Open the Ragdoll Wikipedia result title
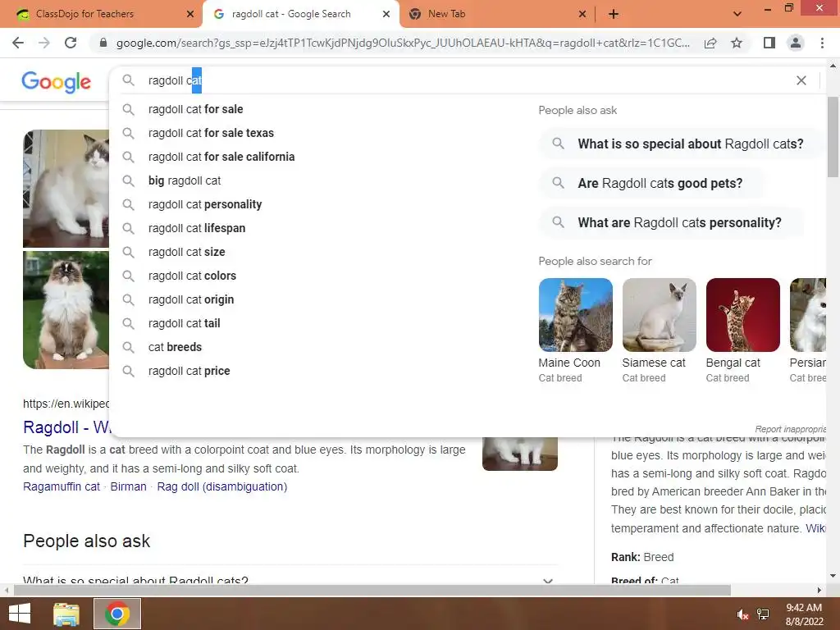Viewport: 840px width, 630px height. [x=66, y=427]
